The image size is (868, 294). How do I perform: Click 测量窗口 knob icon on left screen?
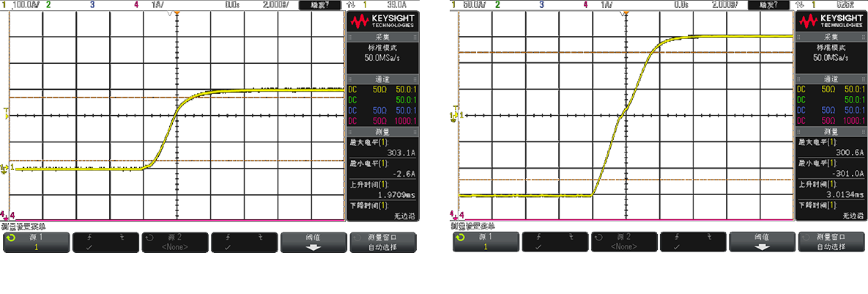coord(355,237)
